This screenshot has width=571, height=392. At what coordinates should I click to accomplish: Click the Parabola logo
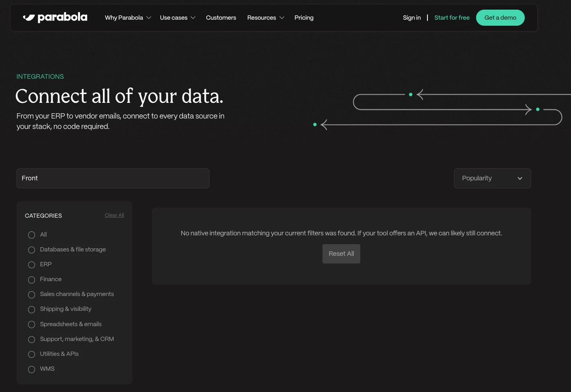[55, 17]
